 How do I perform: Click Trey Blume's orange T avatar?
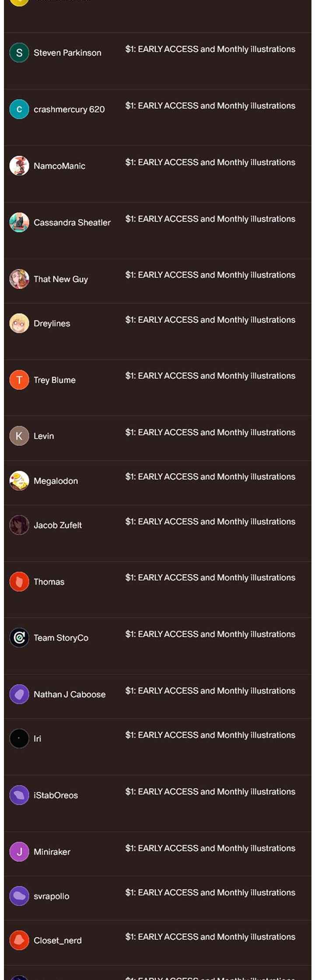point(19,380)
